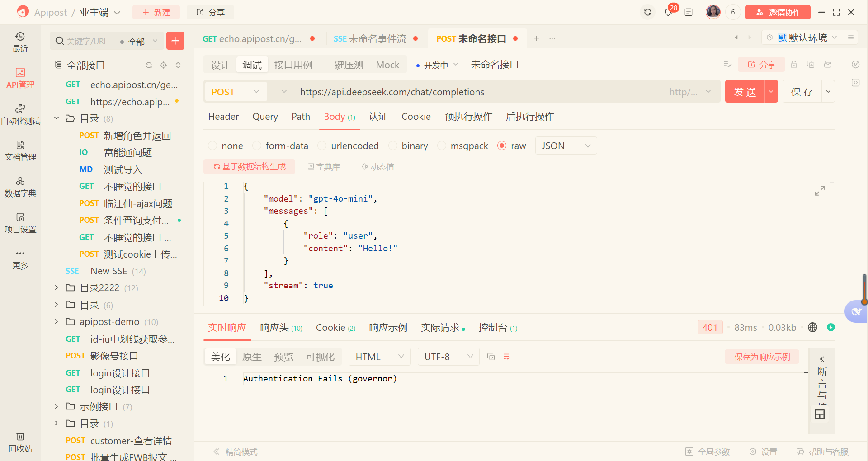Image resolution: width=868 pixels, height=461 pixels.
Task: Open API管理 in the sidebar
Action: [20, 78]
